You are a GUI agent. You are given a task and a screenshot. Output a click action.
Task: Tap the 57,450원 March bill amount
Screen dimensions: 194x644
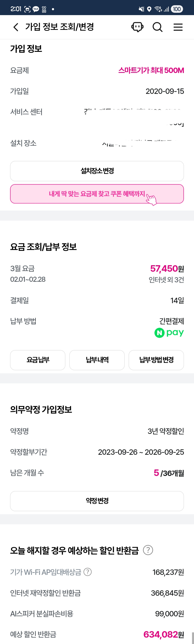pyautogui.click(x=167, y=268)
